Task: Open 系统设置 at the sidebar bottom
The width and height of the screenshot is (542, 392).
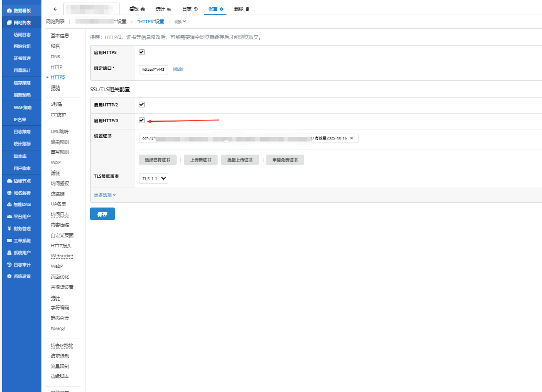Action: pyautogui.click(x=20, y=276)
